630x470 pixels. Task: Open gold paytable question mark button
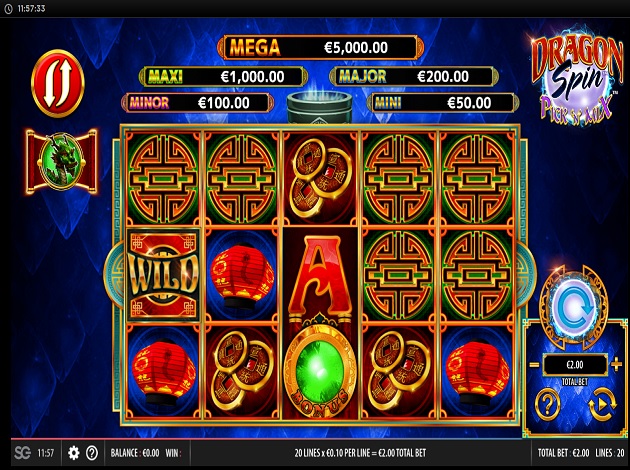click(548, 404)
